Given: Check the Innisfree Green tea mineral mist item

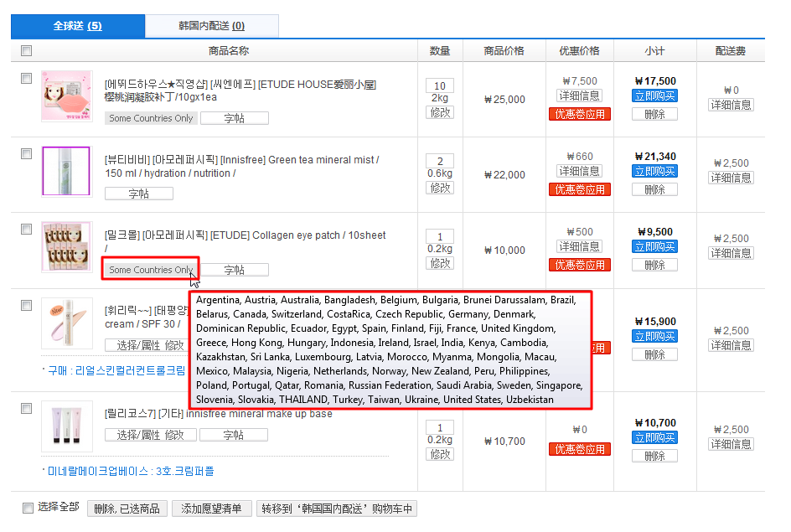Looking at the screenshot, I should 26,153.
